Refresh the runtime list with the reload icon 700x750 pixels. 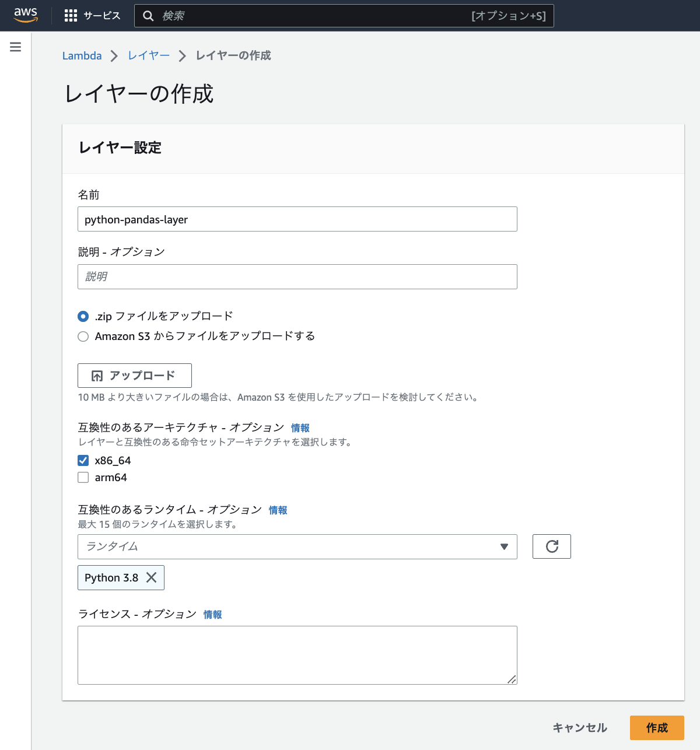(551, 546)
